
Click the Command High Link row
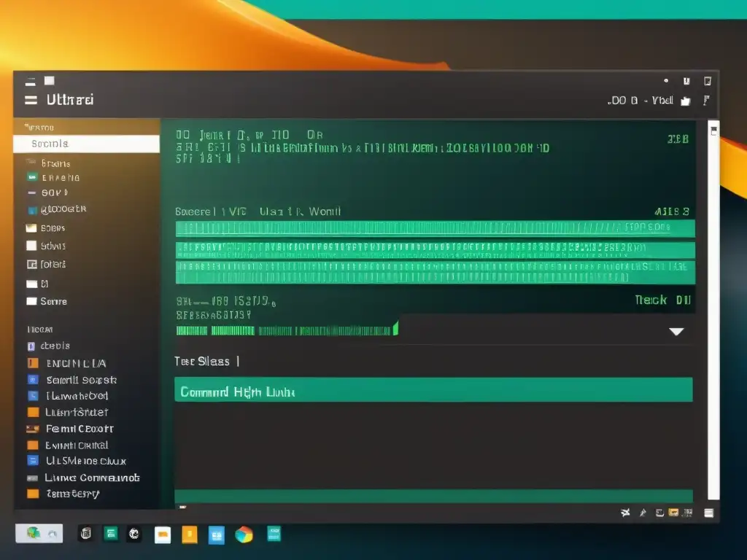click(434, 389)
